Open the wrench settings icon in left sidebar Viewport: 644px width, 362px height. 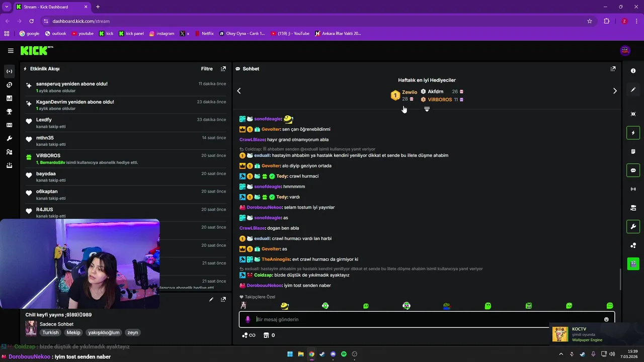[9, 138]
